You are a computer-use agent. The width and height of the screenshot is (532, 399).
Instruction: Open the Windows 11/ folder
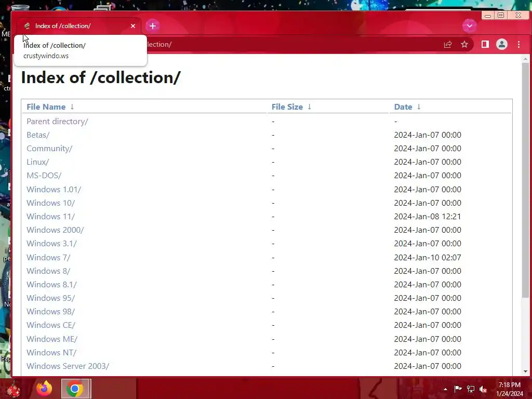click(x=51, y=217)
